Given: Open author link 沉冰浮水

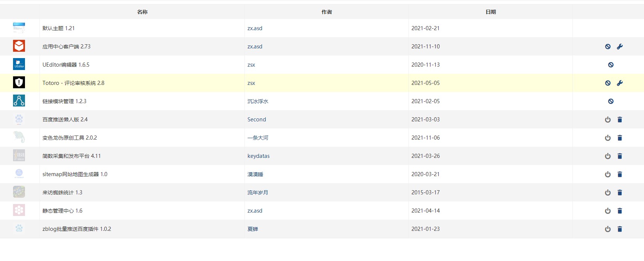Looking at the screenshot, I should (258, 101).
